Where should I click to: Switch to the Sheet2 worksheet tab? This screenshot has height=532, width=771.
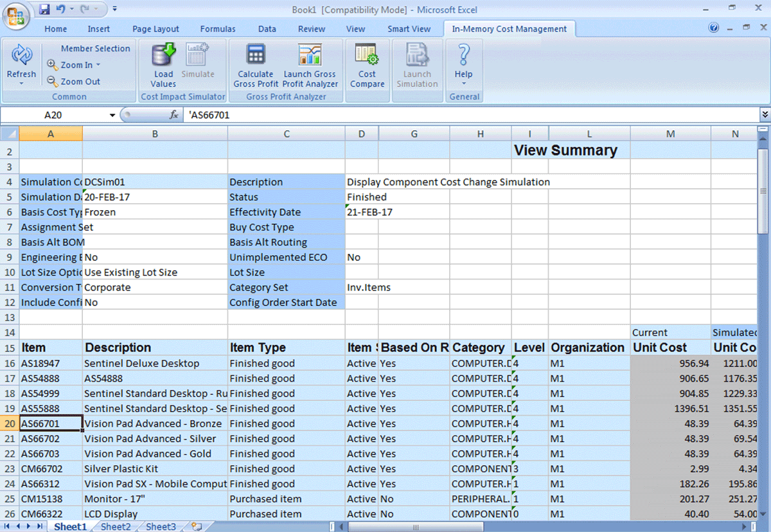pyautogui.click(x=115, y=526)
